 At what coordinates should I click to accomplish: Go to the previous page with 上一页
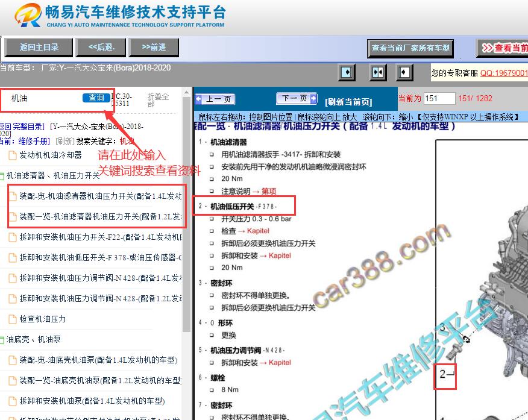click(x=215, y=99)
